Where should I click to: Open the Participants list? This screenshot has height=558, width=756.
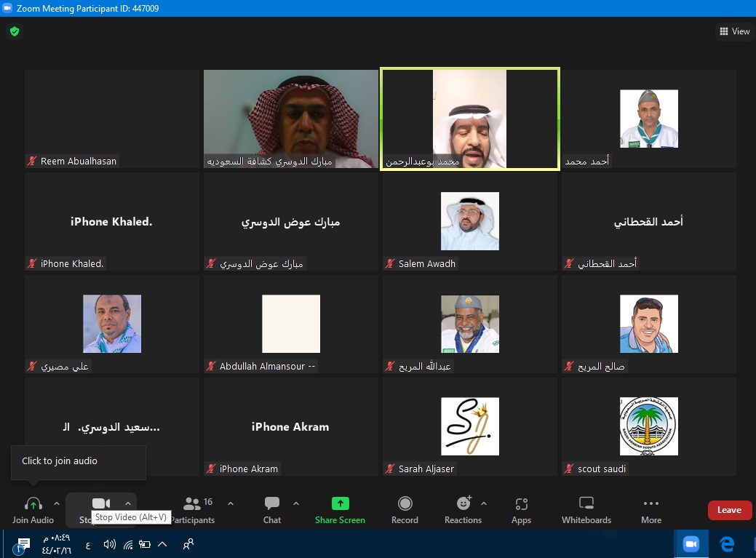pyautogui.click(x=191, y=509)
